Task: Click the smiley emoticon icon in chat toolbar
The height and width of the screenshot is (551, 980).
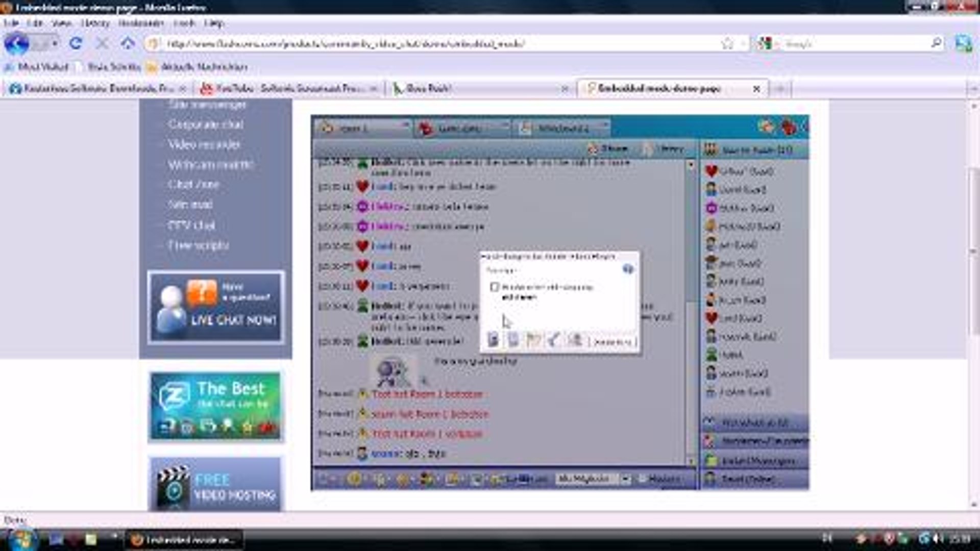Action: (x=355, y=479)
